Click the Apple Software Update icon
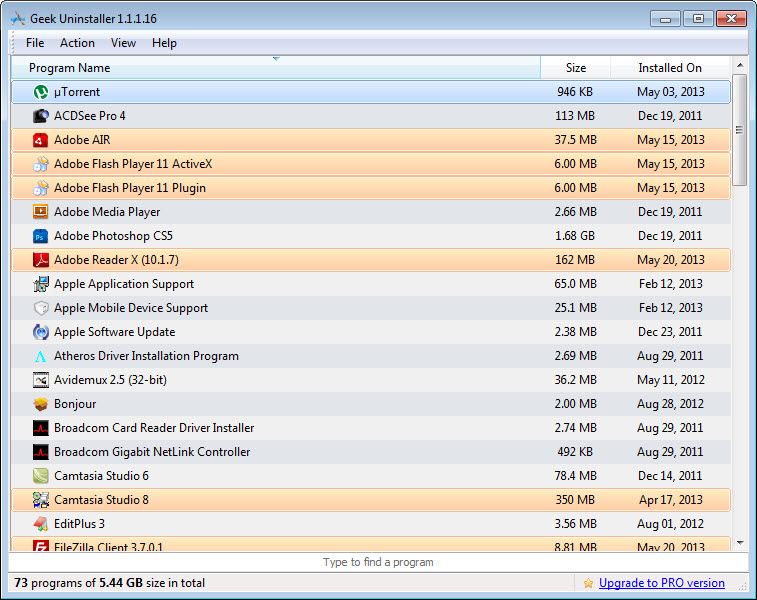The height and width of the screenshot is (600, 757). pos(41,332)
